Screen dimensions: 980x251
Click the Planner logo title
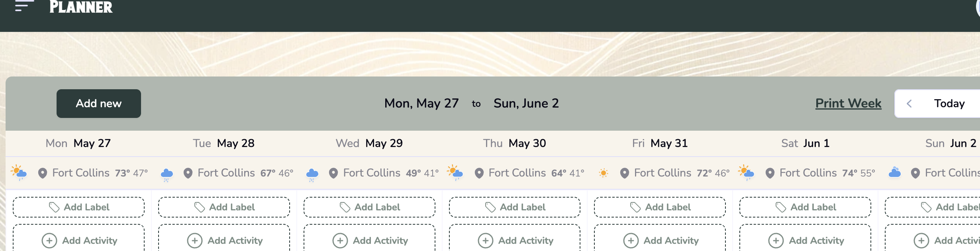[81, 7]
